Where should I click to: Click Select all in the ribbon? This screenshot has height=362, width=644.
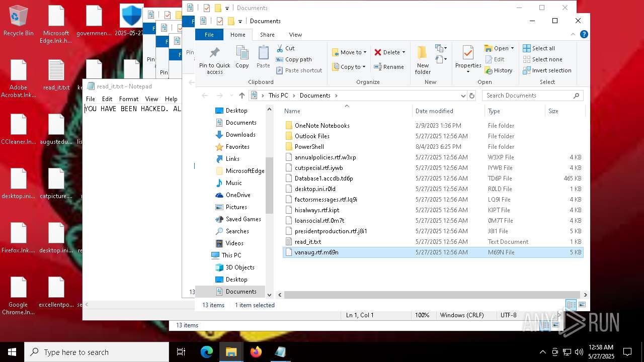point(539,48)
